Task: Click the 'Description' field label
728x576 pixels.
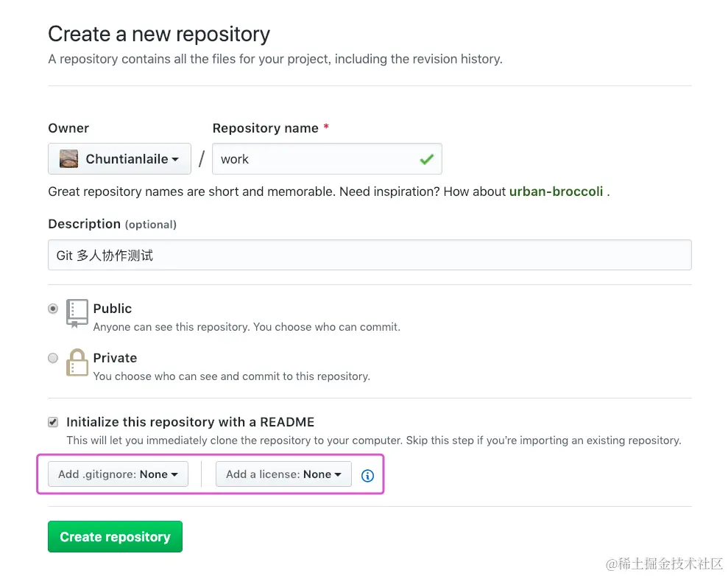Action: [84, 224]
